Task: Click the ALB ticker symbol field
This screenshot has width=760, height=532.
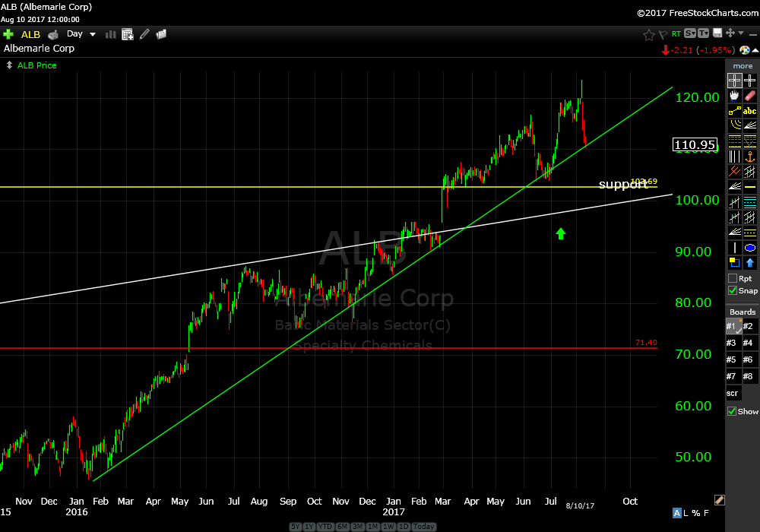Action: click(30, 34)
